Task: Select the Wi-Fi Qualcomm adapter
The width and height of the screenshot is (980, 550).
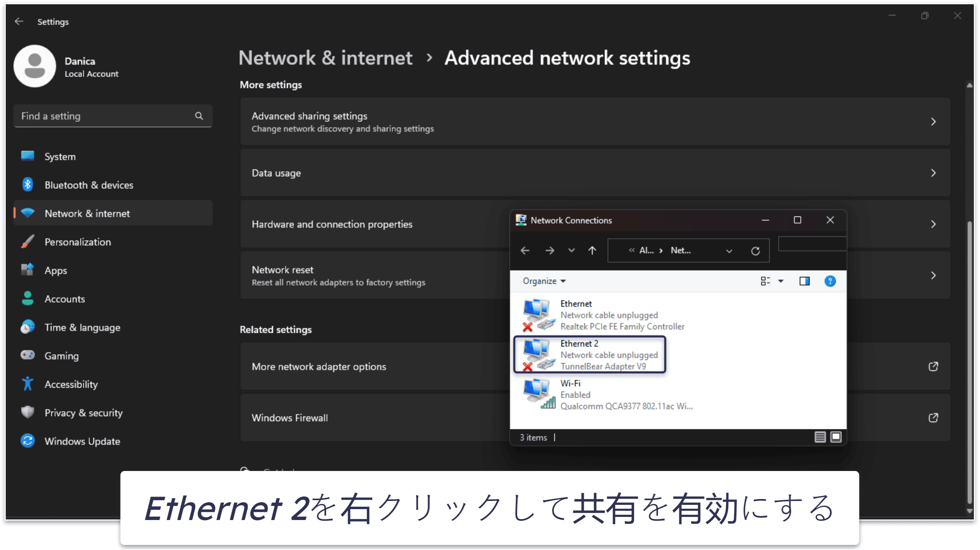Action: (x=607, y=395)
